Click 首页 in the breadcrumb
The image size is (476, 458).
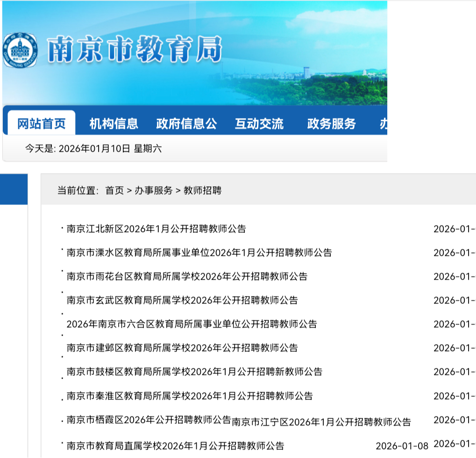114,190
